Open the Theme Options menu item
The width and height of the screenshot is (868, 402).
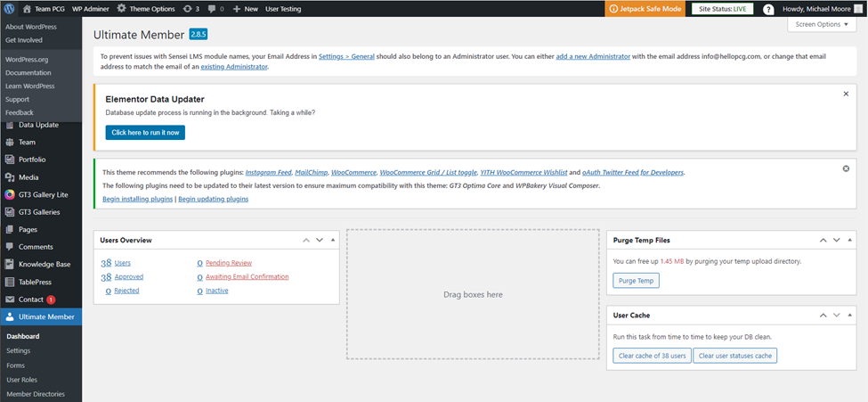(x=145, y=9)
